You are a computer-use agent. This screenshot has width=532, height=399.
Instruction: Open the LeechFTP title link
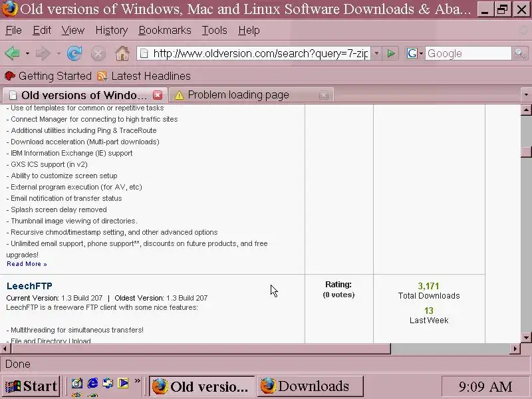point(29,286)
